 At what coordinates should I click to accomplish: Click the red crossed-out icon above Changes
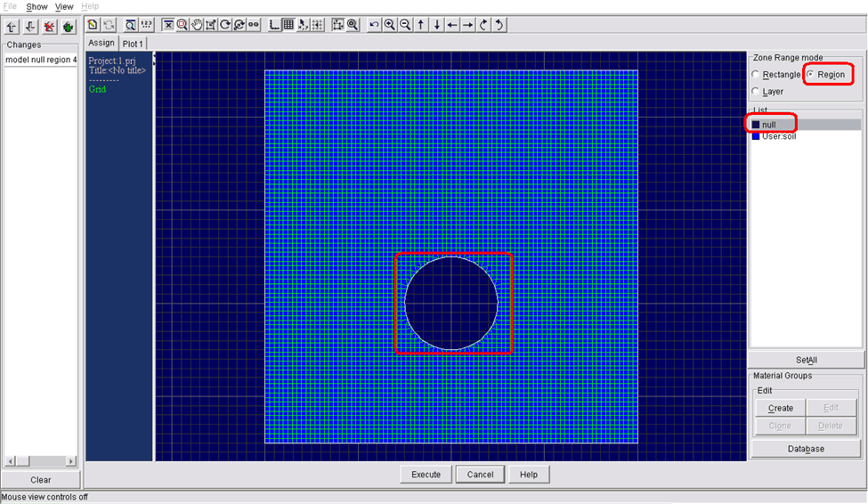coord(49,26)
